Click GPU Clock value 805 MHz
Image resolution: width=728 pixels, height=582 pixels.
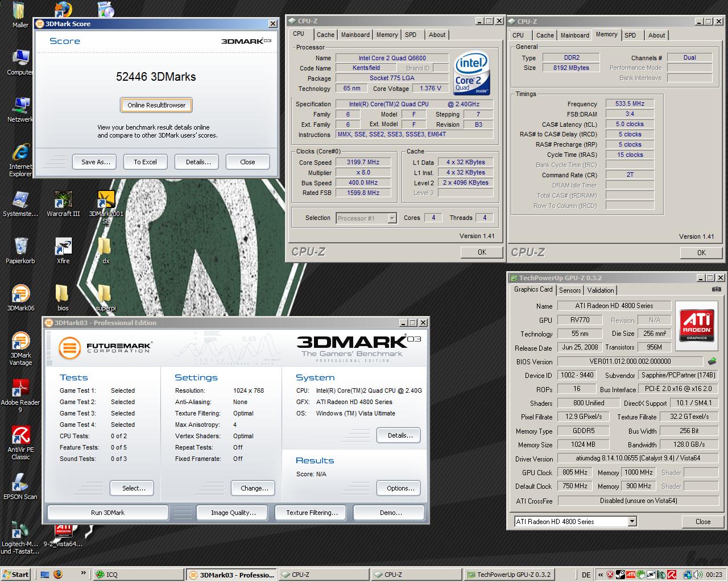(x=575, y=472)
